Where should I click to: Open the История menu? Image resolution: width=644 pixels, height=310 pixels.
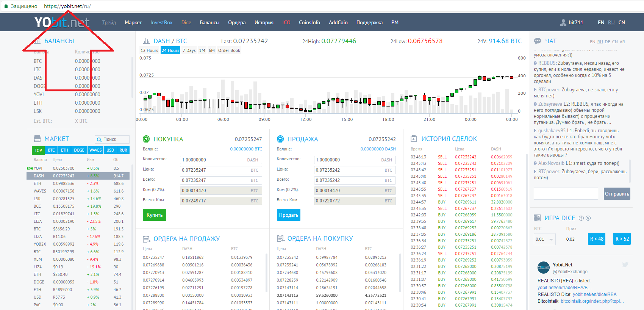click(264, 22)
